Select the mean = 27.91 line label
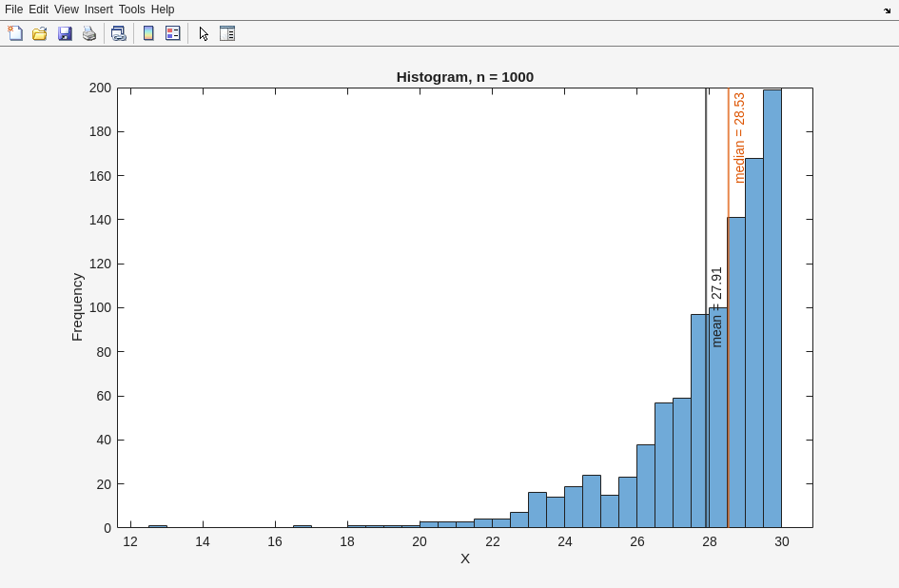The width and height of the screenshot is (899, 588). (716, 306)
